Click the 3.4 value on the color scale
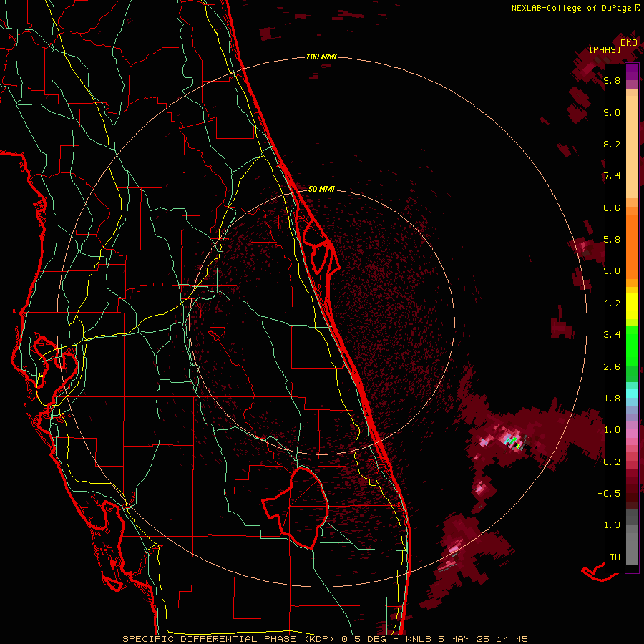 (612, 335)
